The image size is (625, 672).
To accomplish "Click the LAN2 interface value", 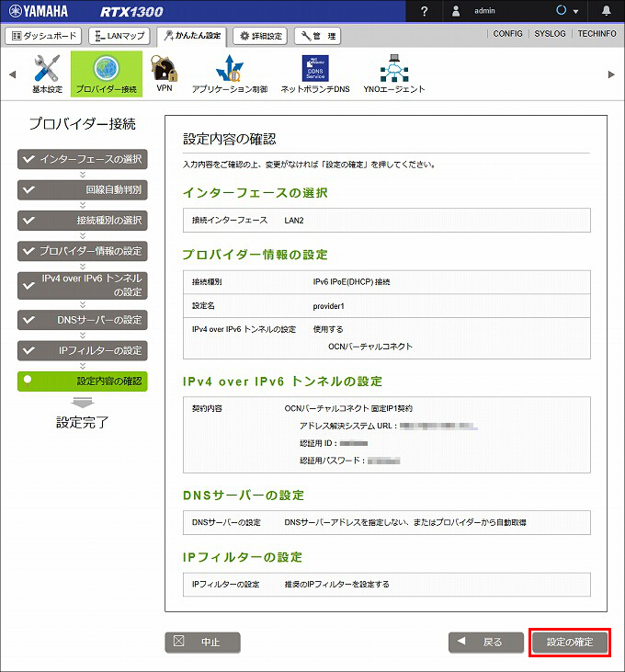I will click(294, 221).
